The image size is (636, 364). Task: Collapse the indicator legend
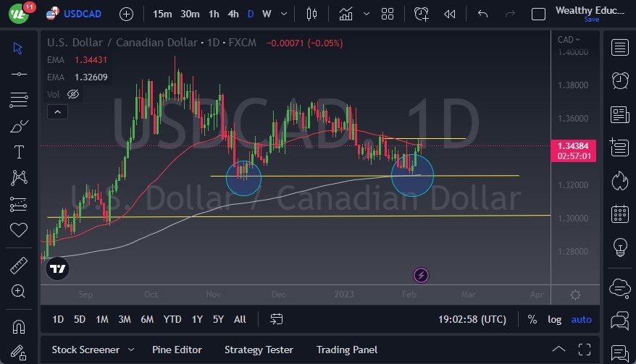58,112
